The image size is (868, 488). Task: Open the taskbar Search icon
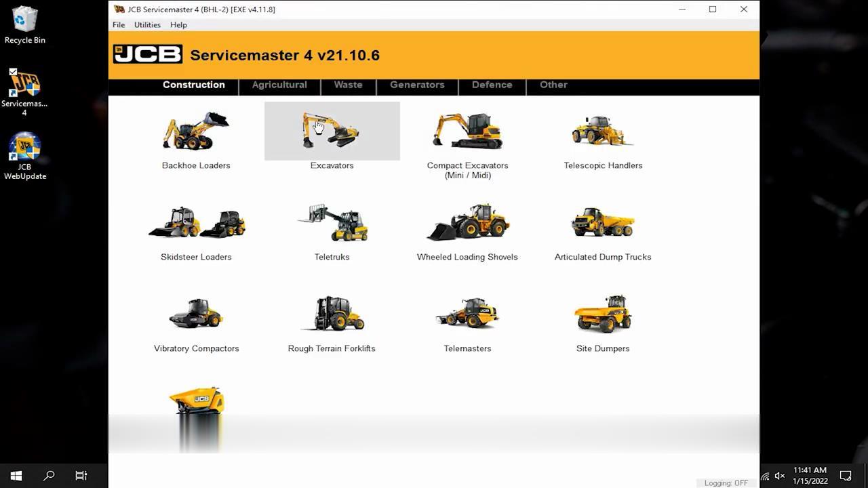[49, 476]
